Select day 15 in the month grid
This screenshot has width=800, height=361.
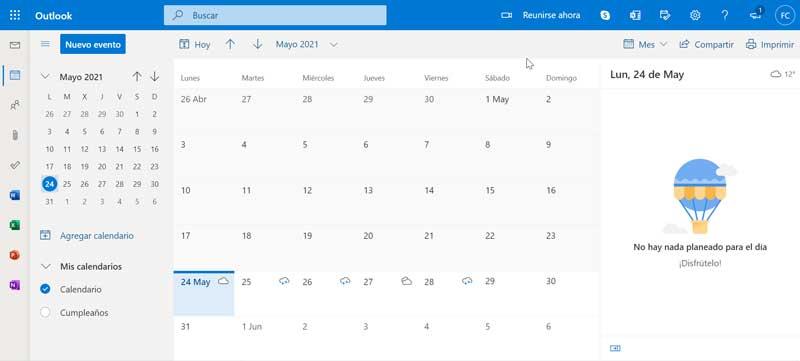tap(512, 202)
